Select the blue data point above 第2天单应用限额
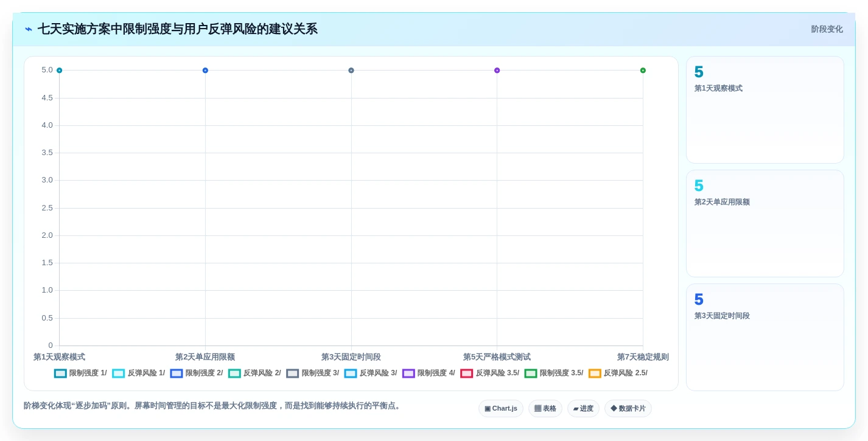Viewport: 868px width, 441px height. point(205,71)
